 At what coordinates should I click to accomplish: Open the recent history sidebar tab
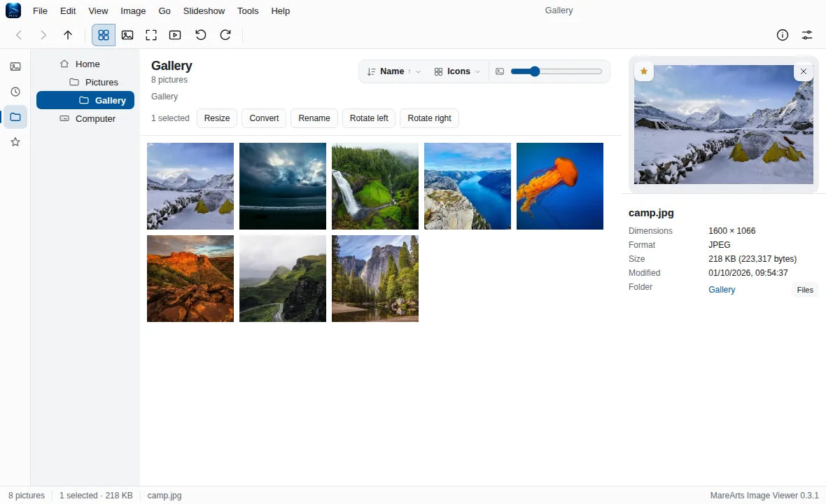coord(15,92)
